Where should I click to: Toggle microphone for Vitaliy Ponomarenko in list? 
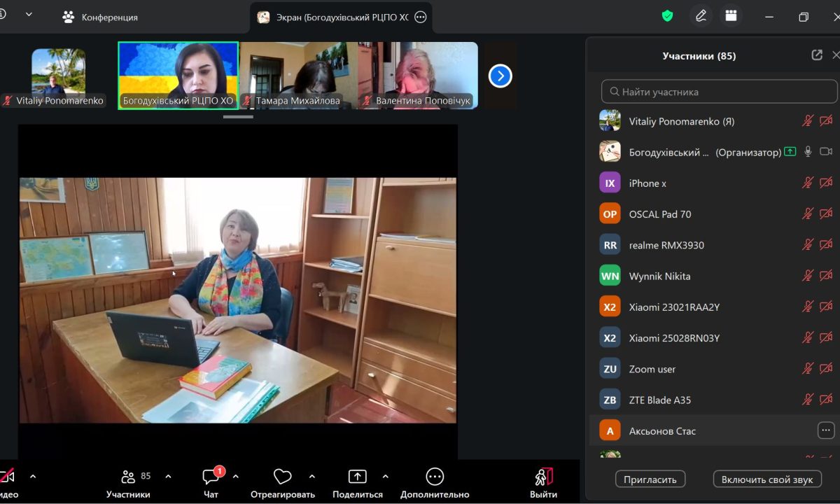point(808,121)
